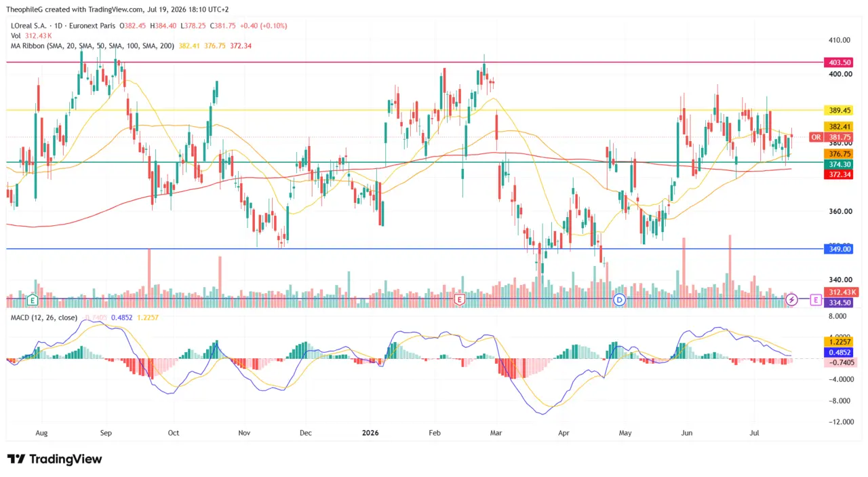Click the TheophileG created with TradingView.com caption

(x=75, y=9)
